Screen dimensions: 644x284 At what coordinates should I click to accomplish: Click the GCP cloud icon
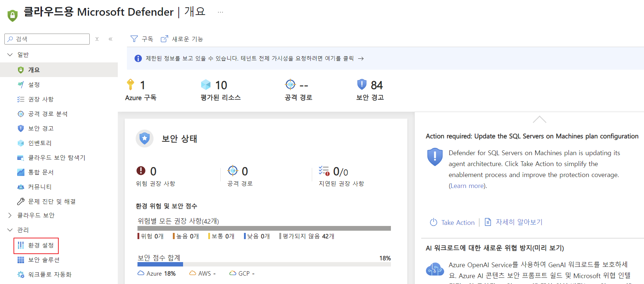233,273
